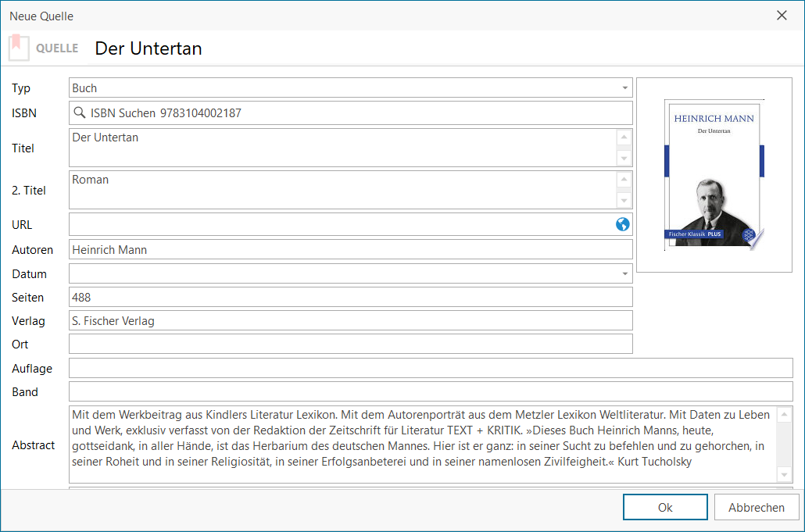Image resolution: width=805 pixels, height=532 pixels.
Task: Click the ISBN Suchen label
Action: point(123,112)
